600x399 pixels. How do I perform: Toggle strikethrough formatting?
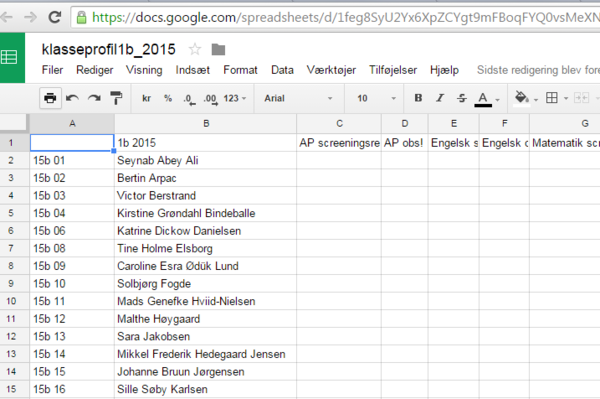click(x=462, y=98)
